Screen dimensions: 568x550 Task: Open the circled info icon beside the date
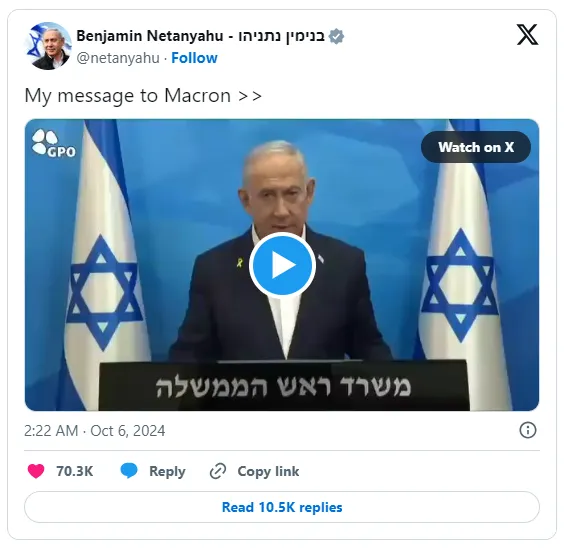pos(527,430)
